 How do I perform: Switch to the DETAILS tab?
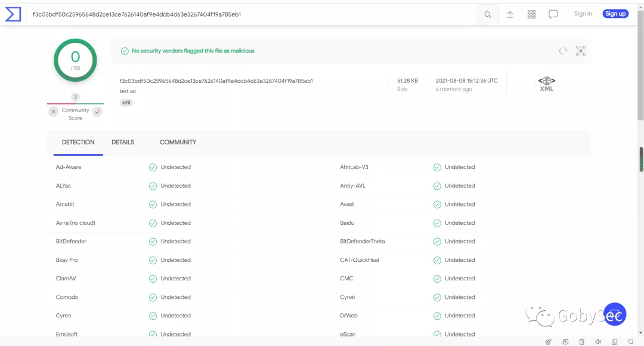pos(123,142)
